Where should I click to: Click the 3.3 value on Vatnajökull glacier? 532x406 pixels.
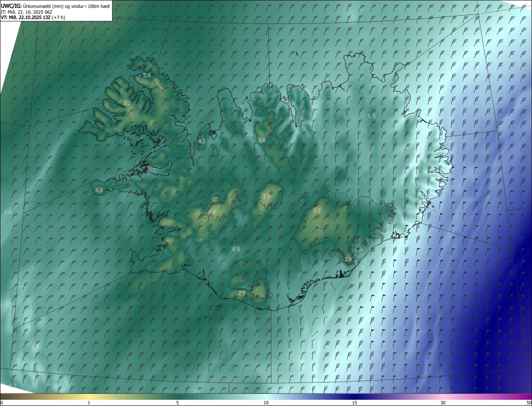[x=317, y=210]
